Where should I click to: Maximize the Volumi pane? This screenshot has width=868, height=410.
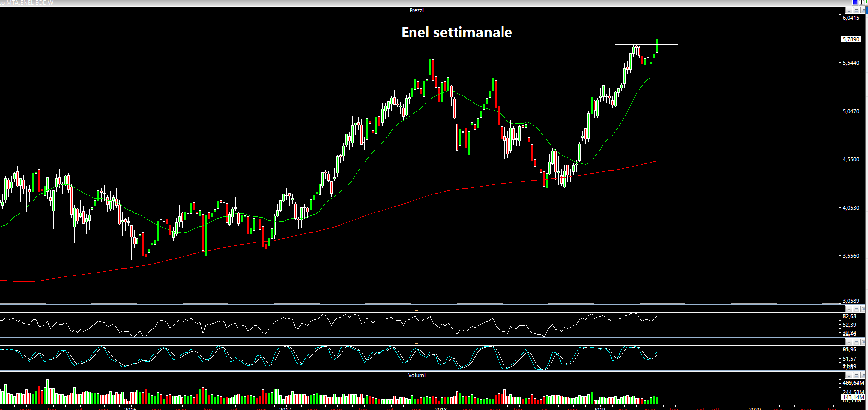tap(856, 375)
